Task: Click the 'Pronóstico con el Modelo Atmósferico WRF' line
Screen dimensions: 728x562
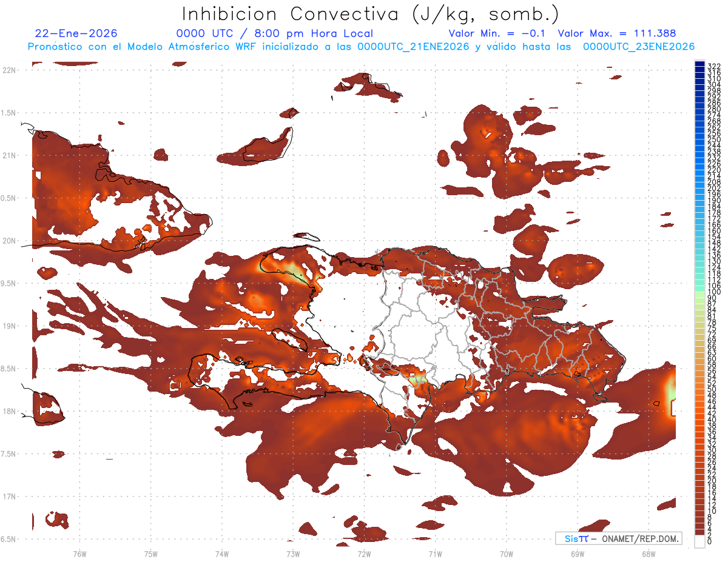Action: (361, 47)
